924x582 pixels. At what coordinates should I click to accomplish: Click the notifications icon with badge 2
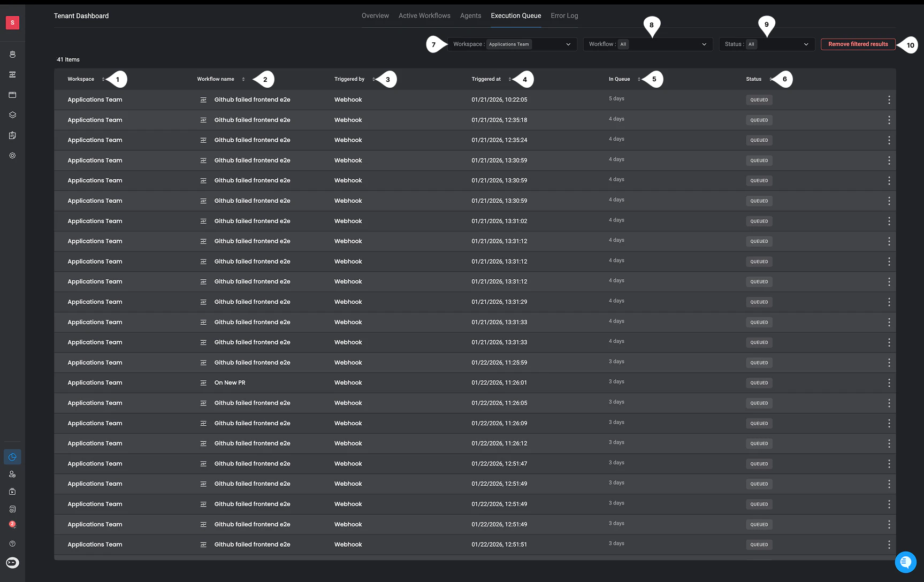click(x=12, y=525)
